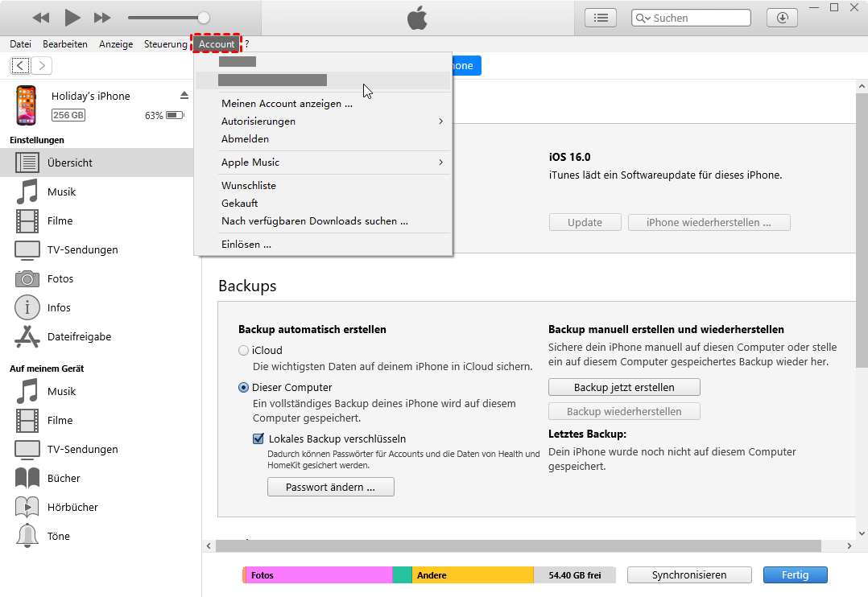Image resolution: width=868 pixels, height=597 pixels.
Task: Expand Apple Music submenu arrow
Action: 440,162
